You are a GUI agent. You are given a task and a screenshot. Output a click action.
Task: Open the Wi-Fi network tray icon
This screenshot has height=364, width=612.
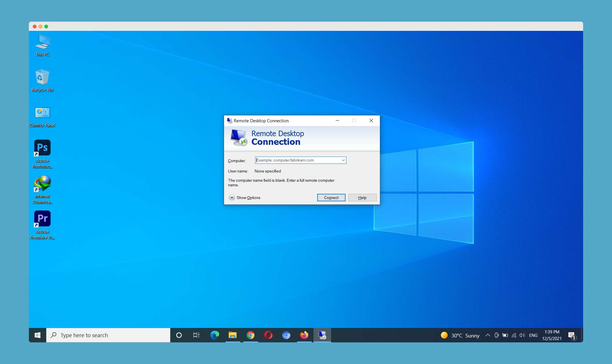pos(514,335)
